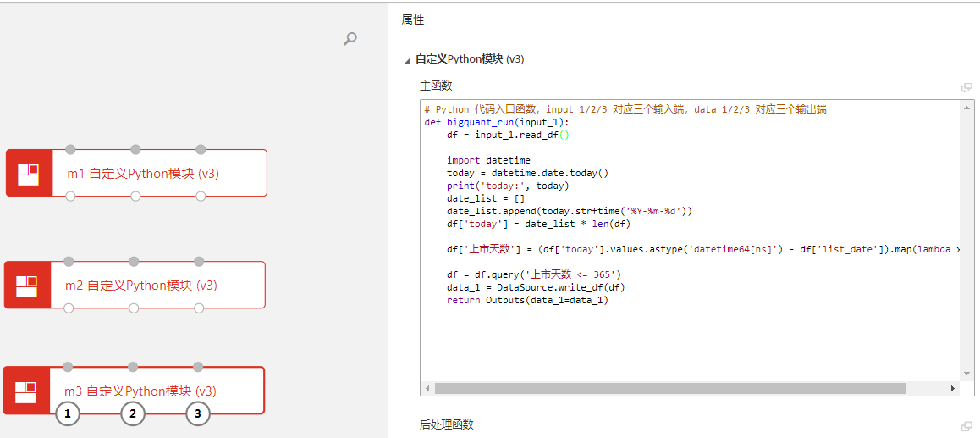The height and width of the screenshot is (438, 980).
Task: Click output port 3 of m3
Action: pyautogui.click(x=198, y=414)
